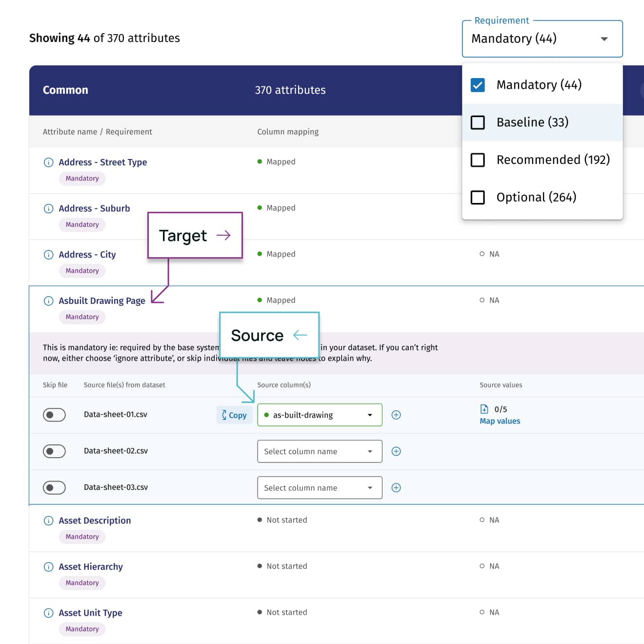Uncheck the Mandatory (44) filter

[478, 84]
